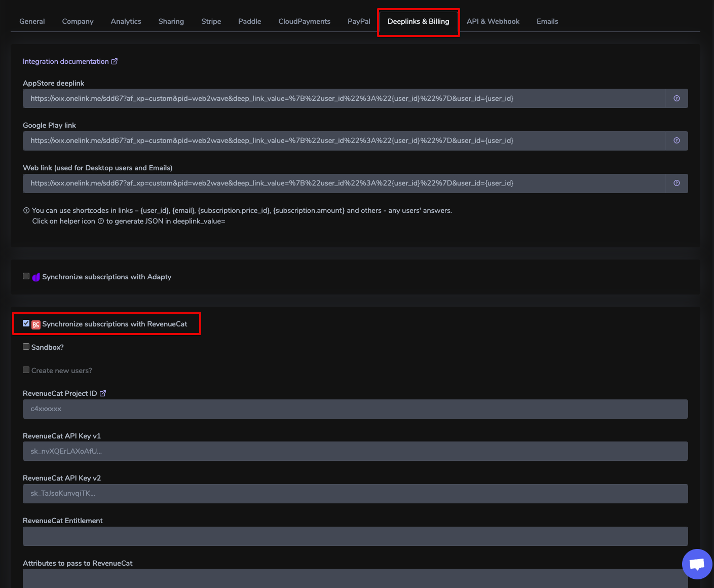Image resolution: width=714 pixels, height=588 pixels.
Task: Go to the Emails tab
Action: point(547,21)
